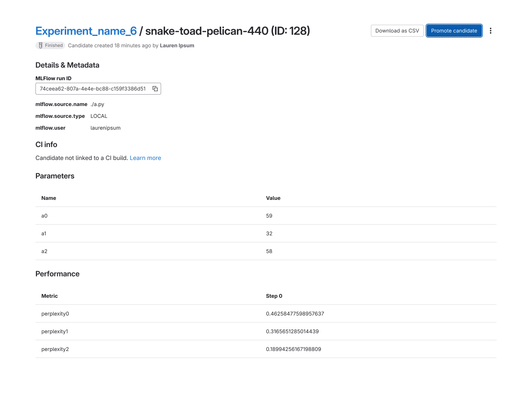Click the CI info heading

coord(46,144)
